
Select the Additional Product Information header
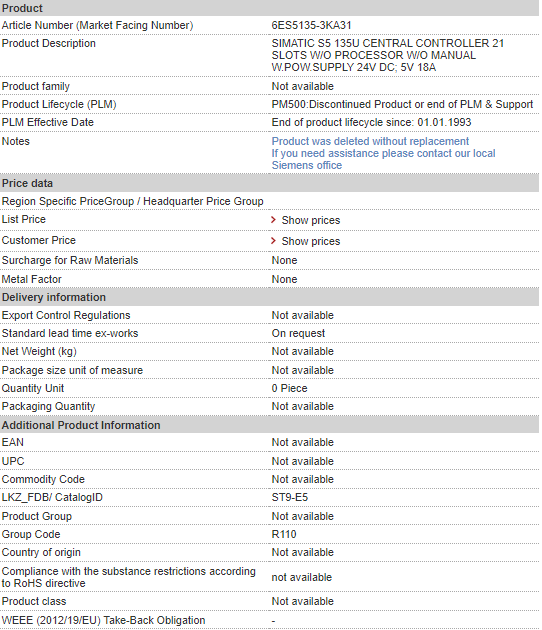click(x=269, y=425)
